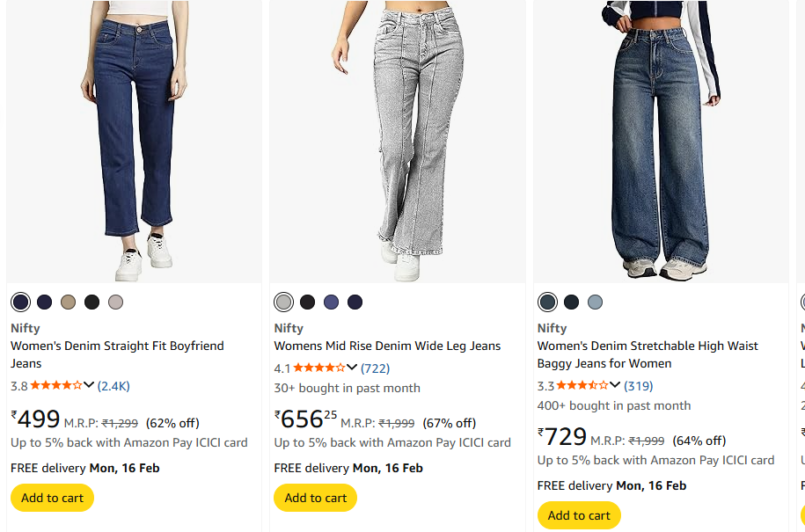Click the blue baggy jeans product image
The image size is (805, 532).
pos(661,141)
